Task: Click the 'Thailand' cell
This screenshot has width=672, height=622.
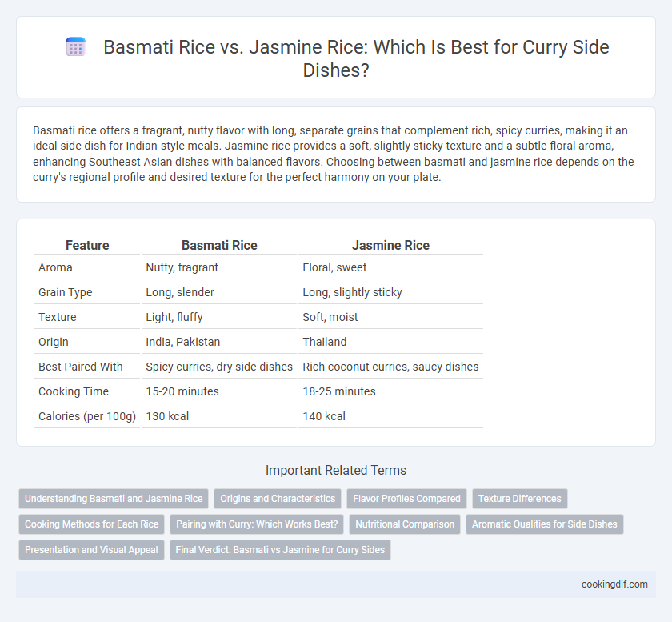Action: point(390,342)
